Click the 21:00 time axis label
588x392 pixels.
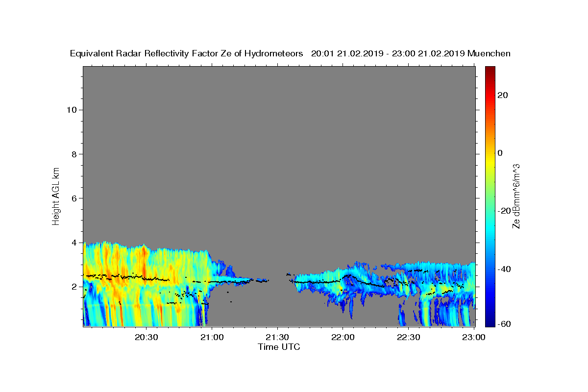tap(212, 337)
